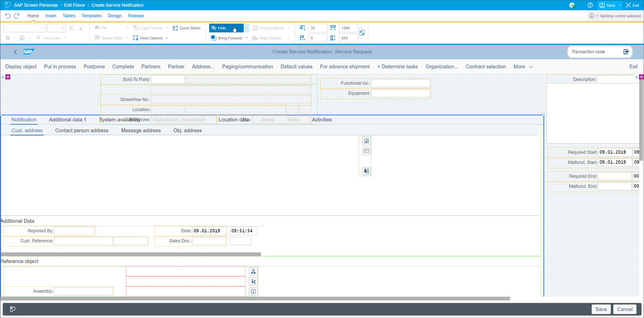Click the Transaction code field execute icon
This screenshot has height=318, width=644.
click(x=626, y=52)
